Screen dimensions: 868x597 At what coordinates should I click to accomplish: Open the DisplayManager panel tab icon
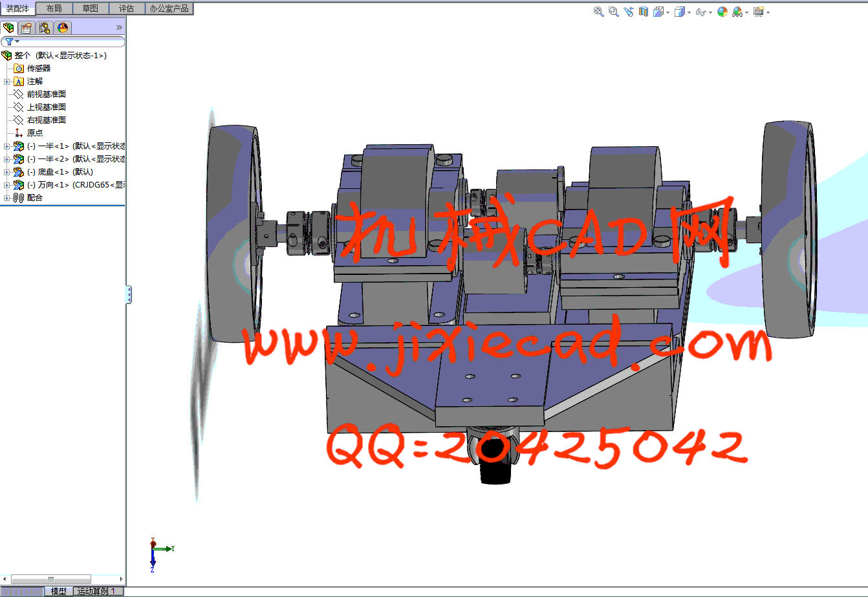pyautogui.click(x=62, y=28)
